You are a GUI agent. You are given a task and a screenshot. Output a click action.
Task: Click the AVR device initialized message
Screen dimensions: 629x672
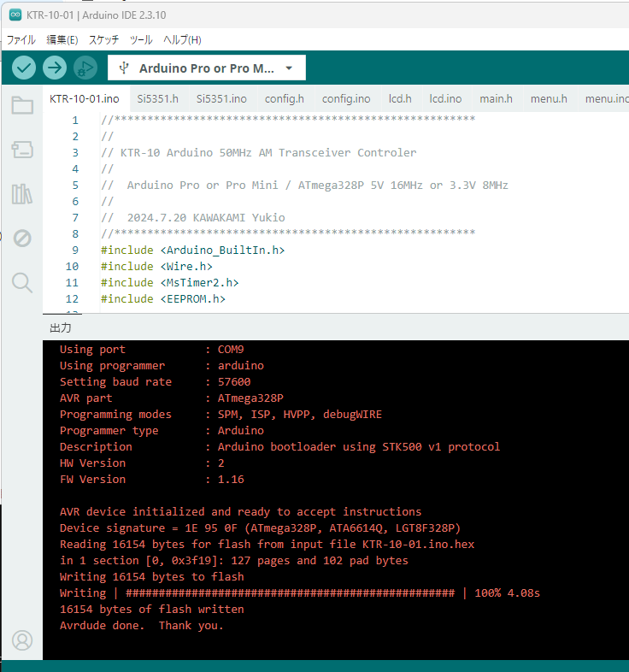(x=240, y=512)
